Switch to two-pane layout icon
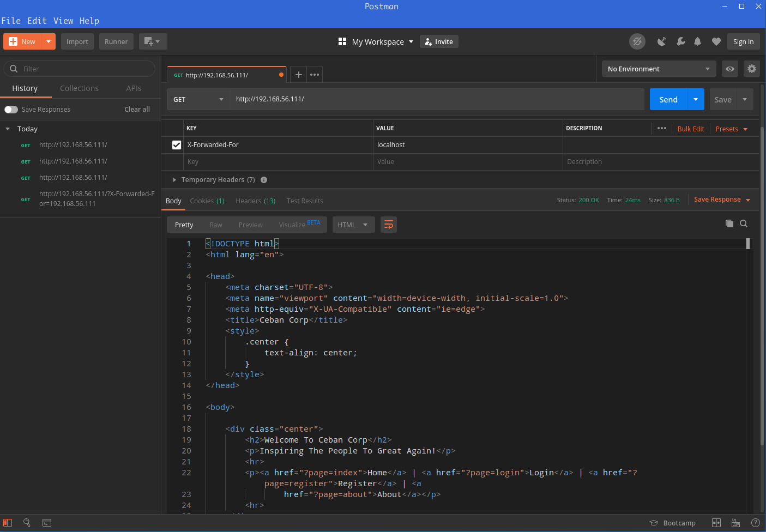This screenshot has width=766, height=532. click(x=716, y=523)
